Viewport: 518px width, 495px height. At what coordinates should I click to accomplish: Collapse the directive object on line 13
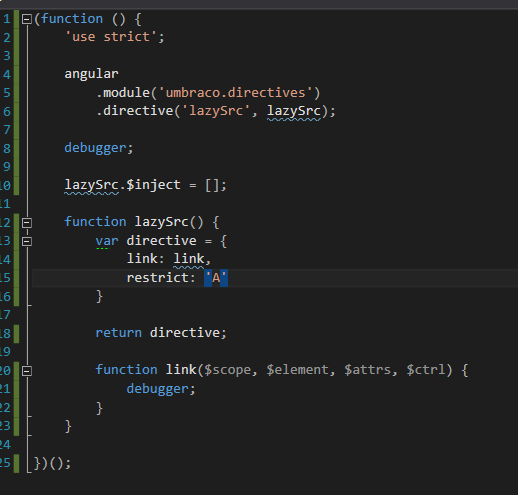pos(27,241)
